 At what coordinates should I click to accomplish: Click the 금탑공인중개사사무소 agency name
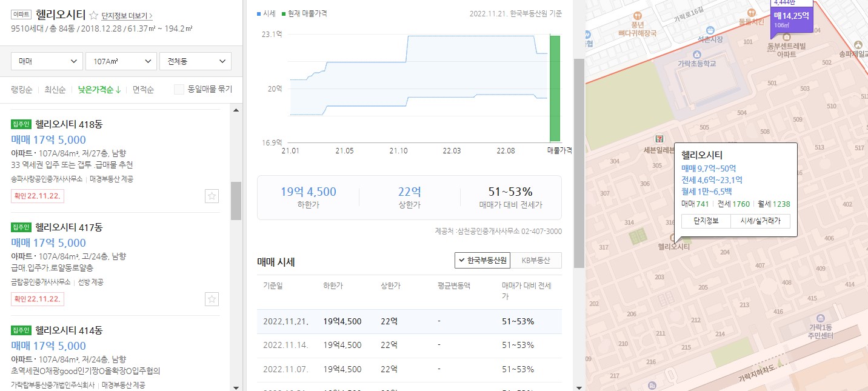(x=41, y=282)
